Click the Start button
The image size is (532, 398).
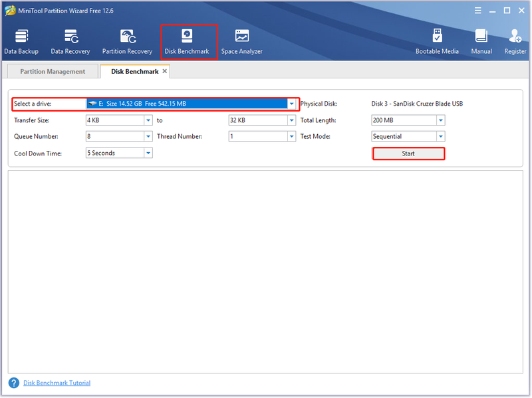coord(408,153)
